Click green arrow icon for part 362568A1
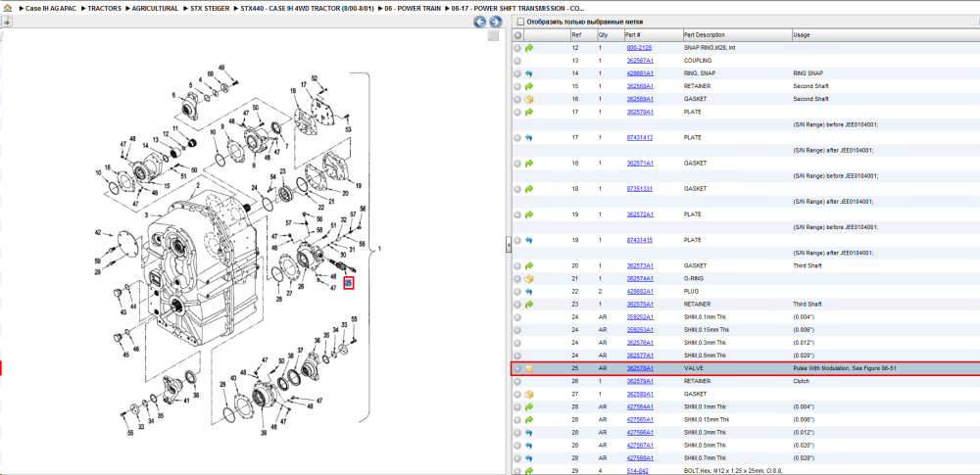980x475 pixels. pos(529,86)
